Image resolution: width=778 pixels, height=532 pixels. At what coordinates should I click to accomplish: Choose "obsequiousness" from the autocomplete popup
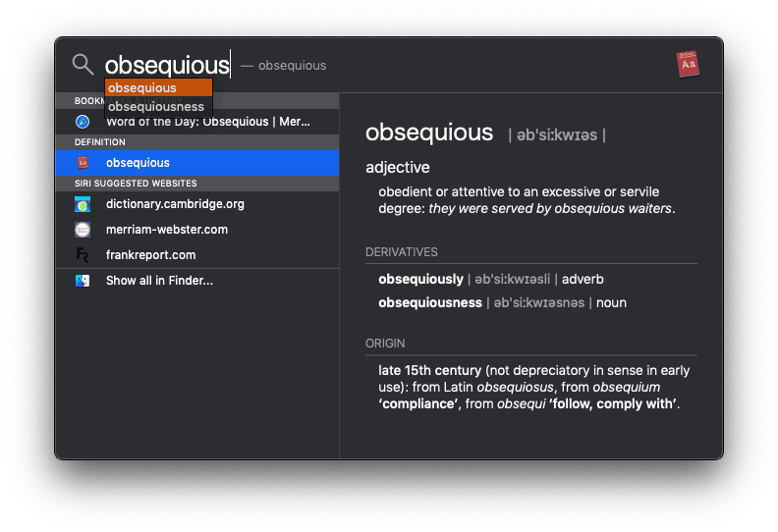[x=156, y=107]
